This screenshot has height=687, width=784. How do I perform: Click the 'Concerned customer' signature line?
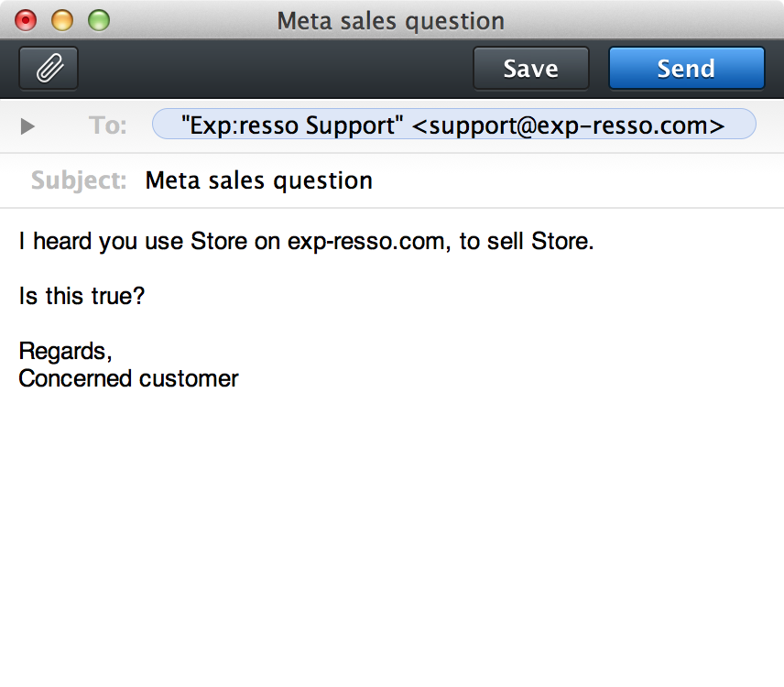tap(128, 378)
